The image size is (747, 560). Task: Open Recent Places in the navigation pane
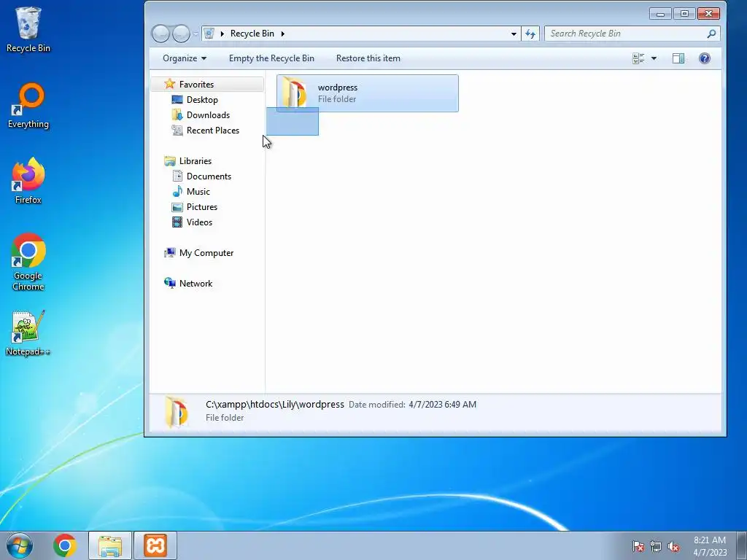pyautogui.click(x=213, y=130)
